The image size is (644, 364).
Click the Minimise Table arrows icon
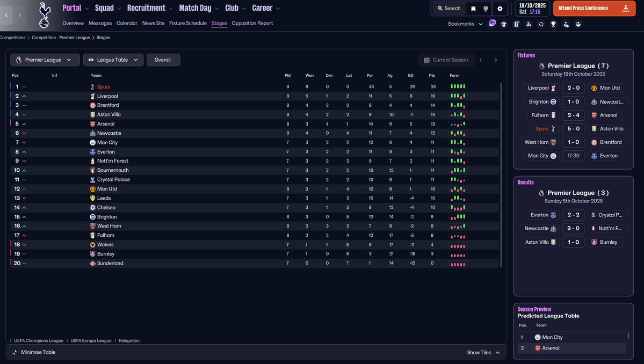pos(15,353)
